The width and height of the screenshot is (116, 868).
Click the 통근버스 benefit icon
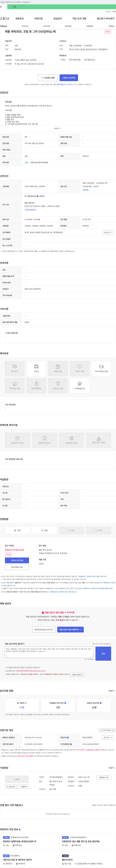point(14,369)
